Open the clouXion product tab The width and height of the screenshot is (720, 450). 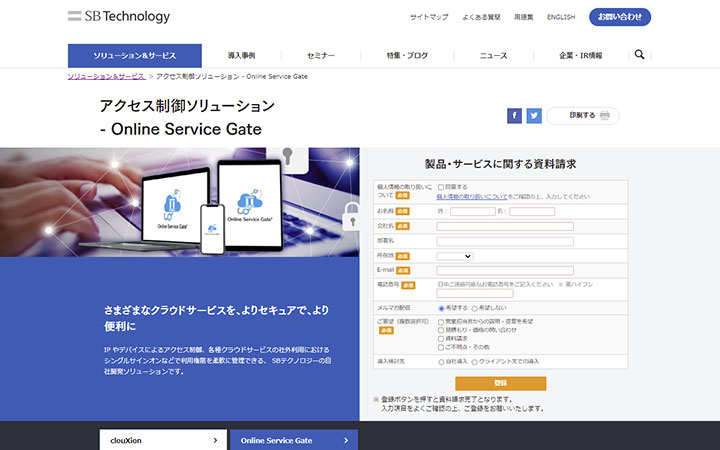coord(163,440)
